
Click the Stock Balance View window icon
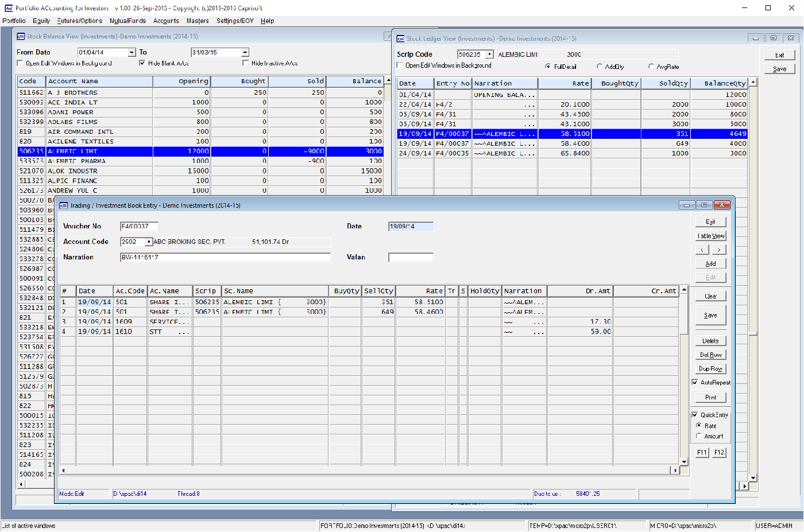(x=21, y=36)
